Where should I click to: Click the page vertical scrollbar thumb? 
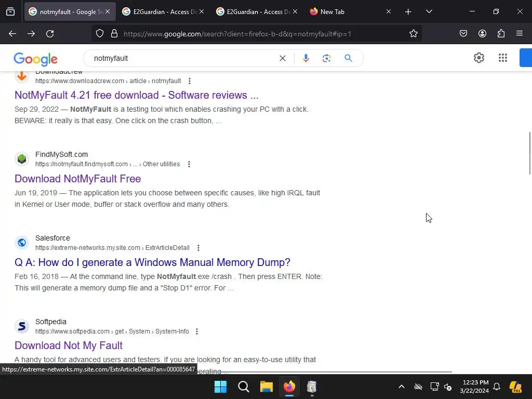click(530, 153)
